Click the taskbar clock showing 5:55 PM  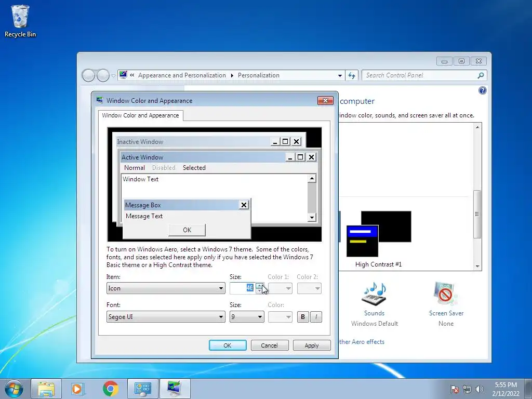click(506, 389)
